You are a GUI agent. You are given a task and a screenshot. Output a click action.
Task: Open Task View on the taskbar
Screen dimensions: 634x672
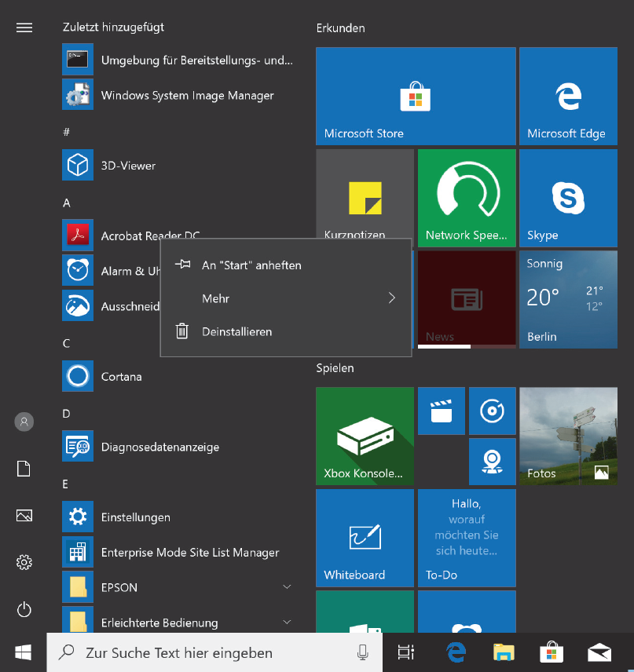(405, 652)
